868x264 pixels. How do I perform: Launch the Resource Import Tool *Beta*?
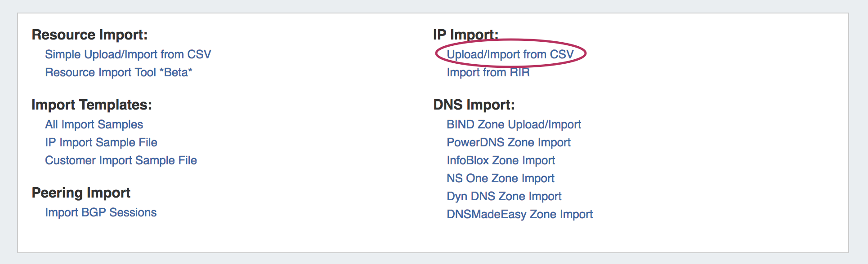coord(119,72)
